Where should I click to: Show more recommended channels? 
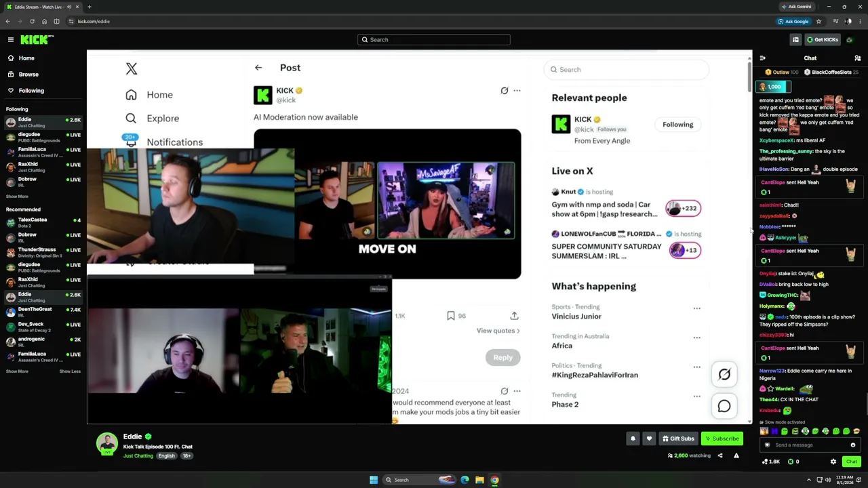17,371
